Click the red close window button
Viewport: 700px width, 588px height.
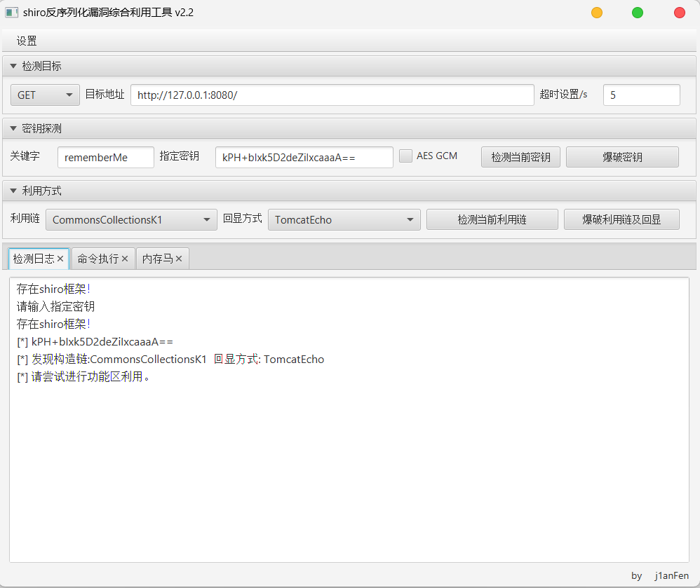pyautogui.click(x=680, y=13)
